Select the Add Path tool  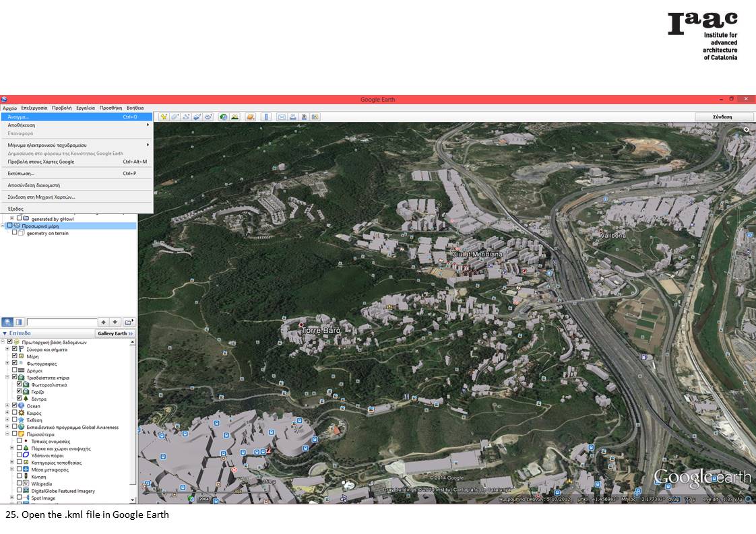click(186, 117)
